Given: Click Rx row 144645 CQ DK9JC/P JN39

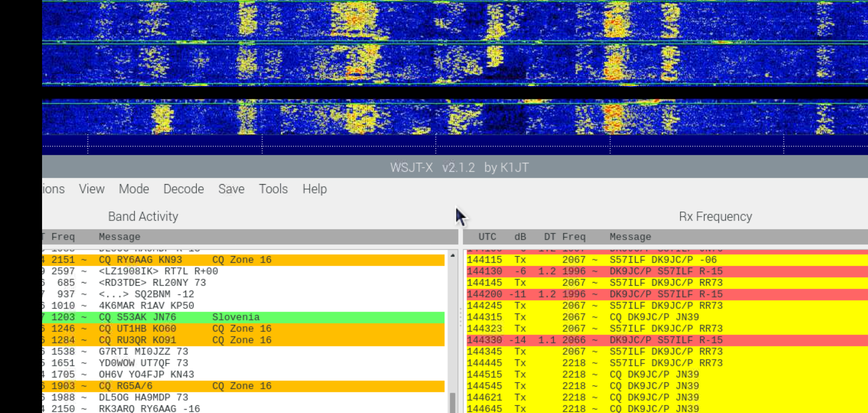Looking at the screenshot, I should pyautogui.click(x=667, y=408).
